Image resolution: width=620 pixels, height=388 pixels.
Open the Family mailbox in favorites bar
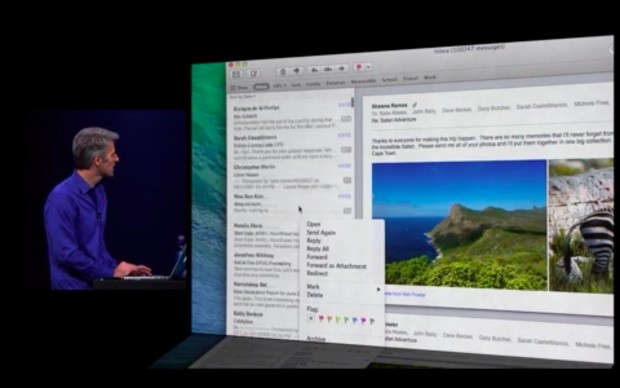(313, 84)
